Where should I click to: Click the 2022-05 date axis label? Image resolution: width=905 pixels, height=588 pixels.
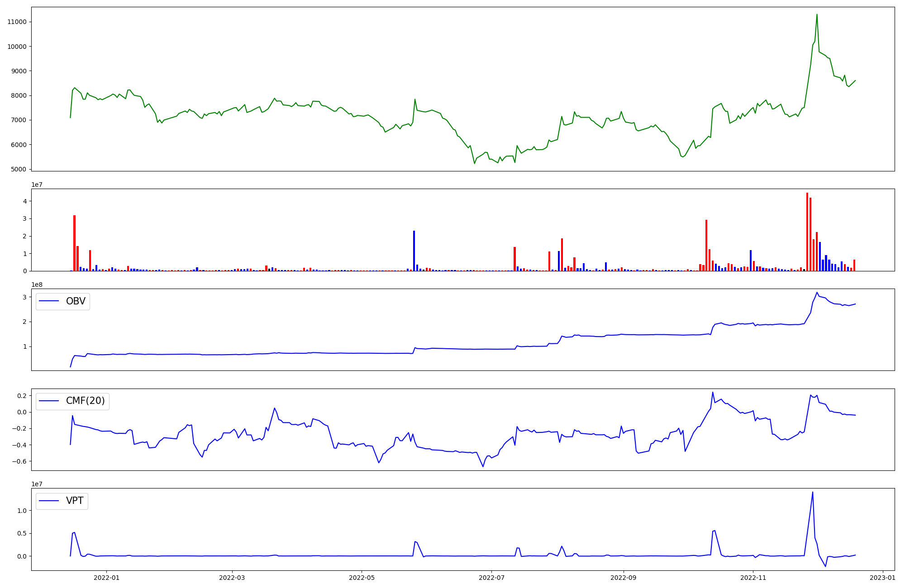[362, 578]
